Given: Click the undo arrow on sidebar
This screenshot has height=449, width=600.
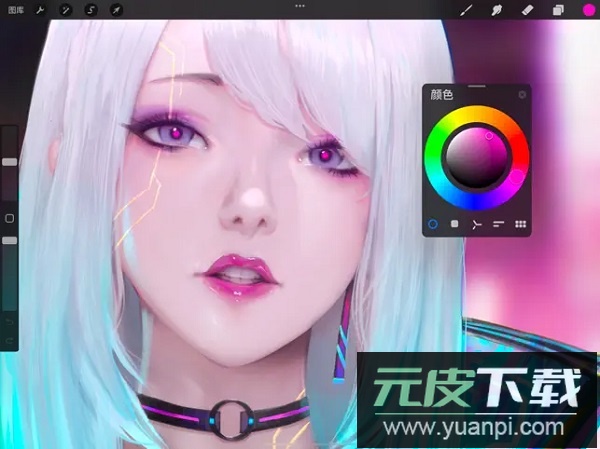Looking at the screenshot, I should 10,322.
